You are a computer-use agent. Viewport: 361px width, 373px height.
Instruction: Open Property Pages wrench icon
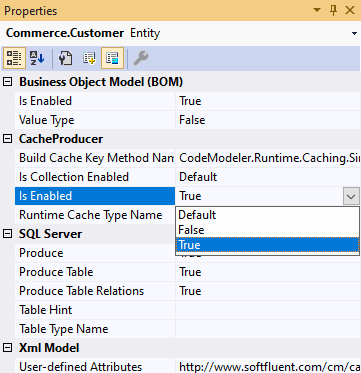click(x=141, y=58)
